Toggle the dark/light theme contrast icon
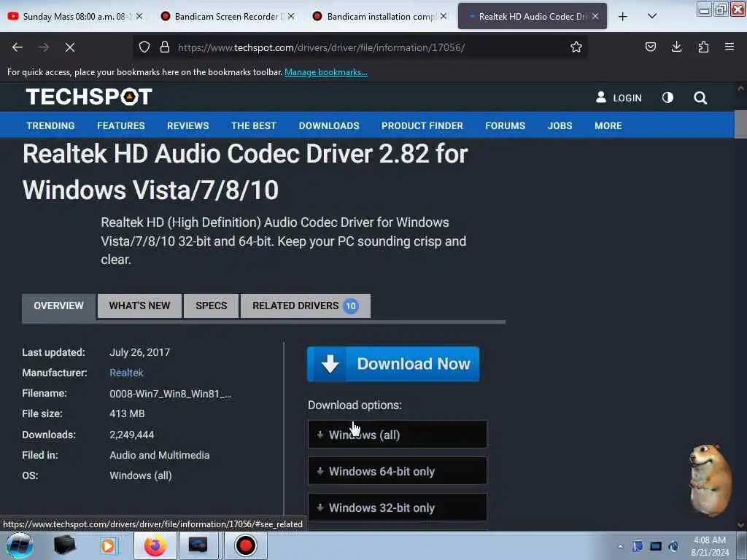Image resolution: width=747 pixels, height=560 pixels. [x=668, y=98]
